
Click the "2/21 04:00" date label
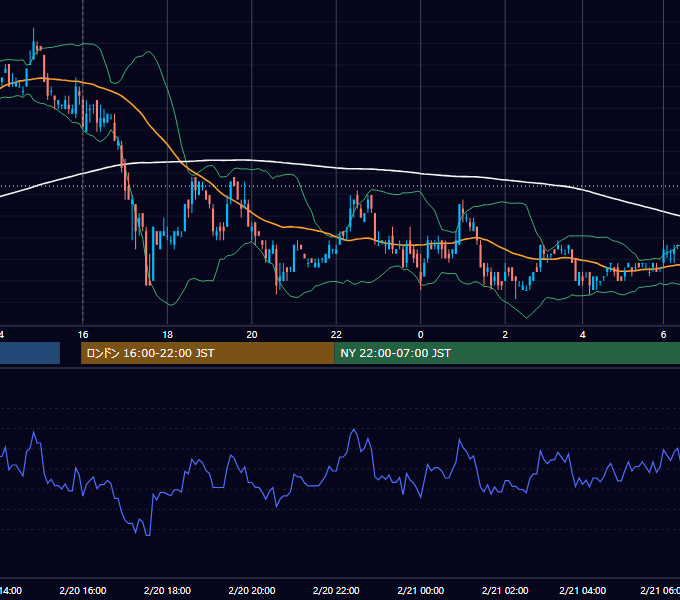[582, 590]
